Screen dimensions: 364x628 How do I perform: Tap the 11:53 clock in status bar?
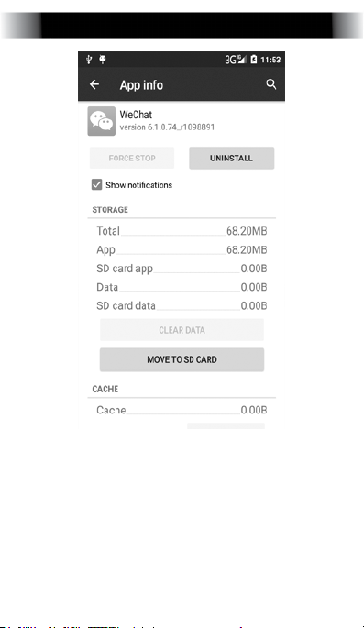(x=270, y=60)
